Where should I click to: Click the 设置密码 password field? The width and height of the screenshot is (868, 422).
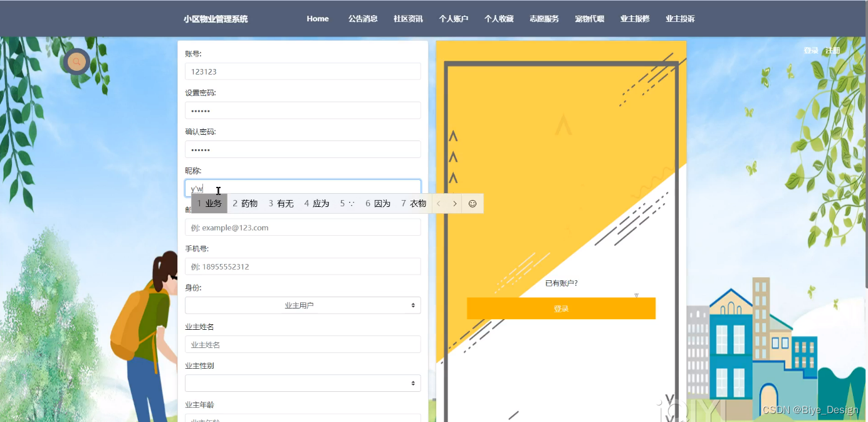click(303, 110)
